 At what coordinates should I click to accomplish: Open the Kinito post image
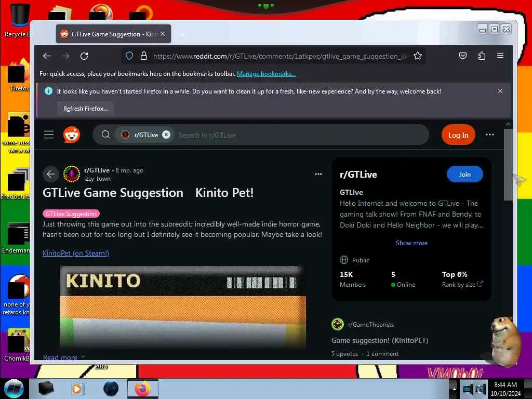pyautogui.click(x=183, y=307)
